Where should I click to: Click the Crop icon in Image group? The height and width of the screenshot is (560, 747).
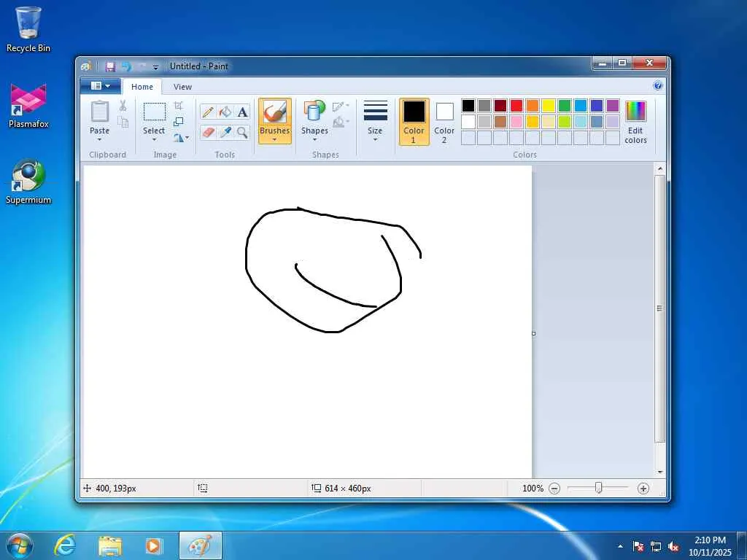click(179, 106)
